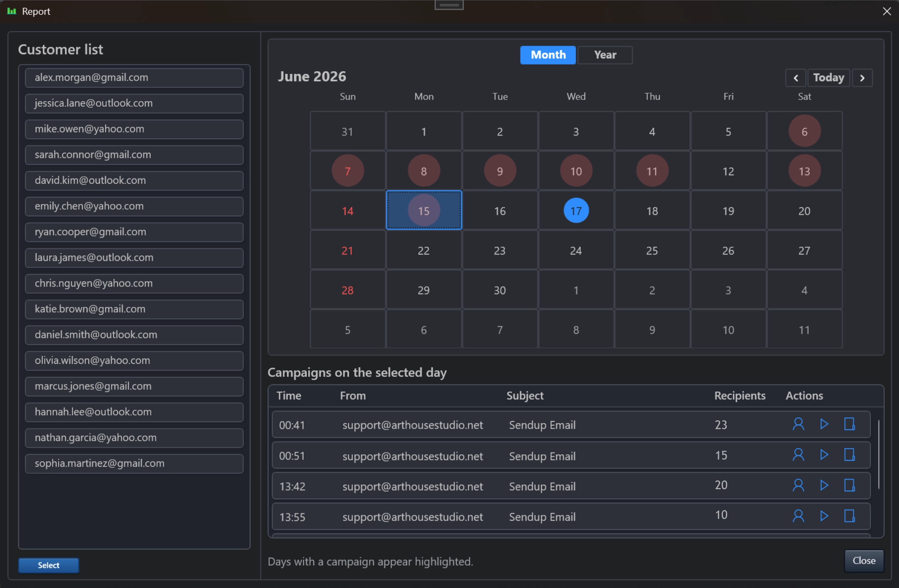Image resolution: width=899 pixels, height=588 pixels.
Task: Select sophia.martinez@gmail.com customer entry
Action: (x=134, y=463)
